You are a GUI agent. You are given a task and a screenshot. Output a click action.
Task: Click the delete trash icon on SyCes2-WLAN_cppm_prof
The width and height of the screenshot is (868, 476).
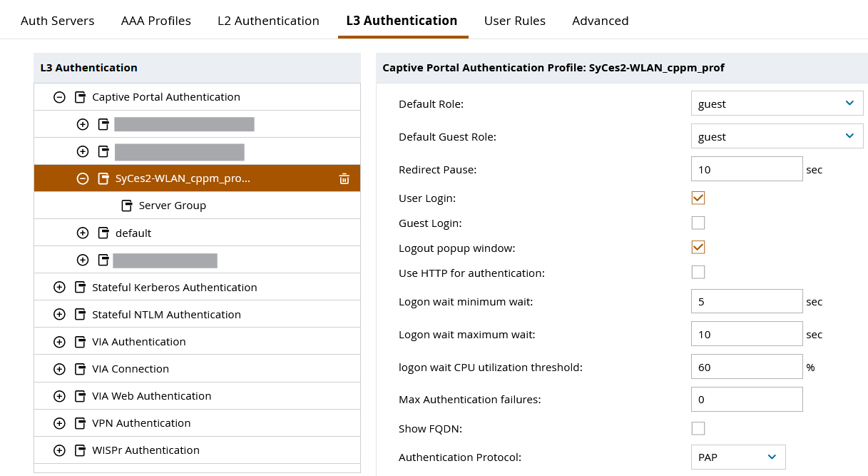tap(344, 178)
